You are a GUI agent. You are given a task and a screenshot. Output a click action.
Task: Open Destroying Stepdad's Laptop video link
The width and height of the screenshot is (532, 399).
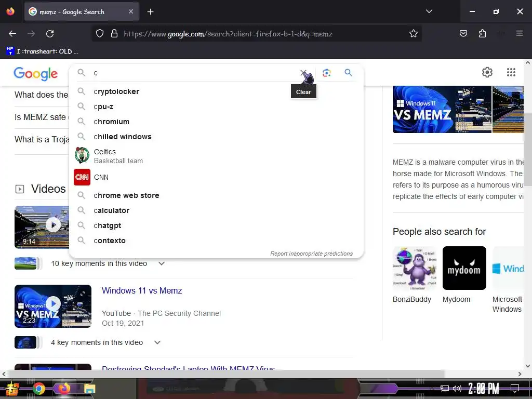coord(188,368)
